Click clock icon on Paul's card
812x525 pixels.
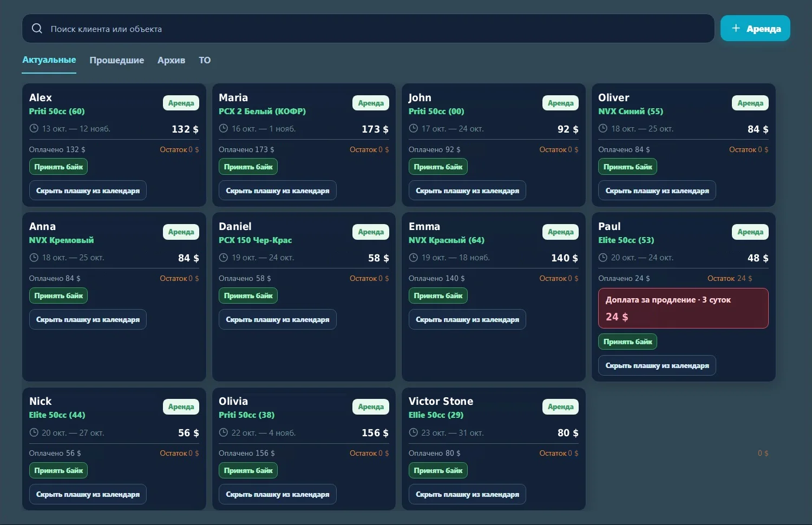603,257
